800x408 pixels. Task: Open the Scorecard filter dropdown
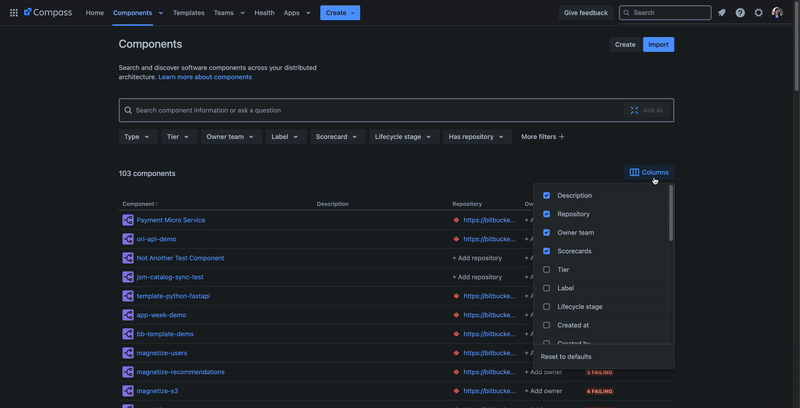click(338, 137)
